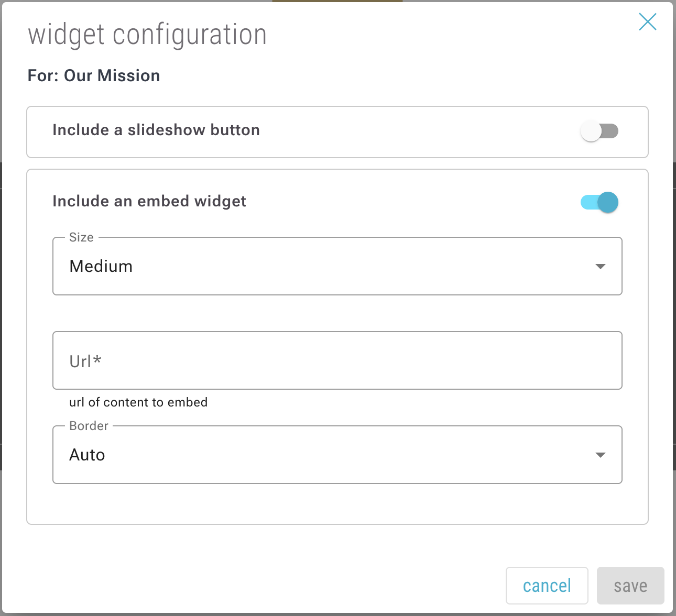The width and height of the screenshot is (676, 616).
Task: Close the widget configuration dialog
Action: point(647,22)
